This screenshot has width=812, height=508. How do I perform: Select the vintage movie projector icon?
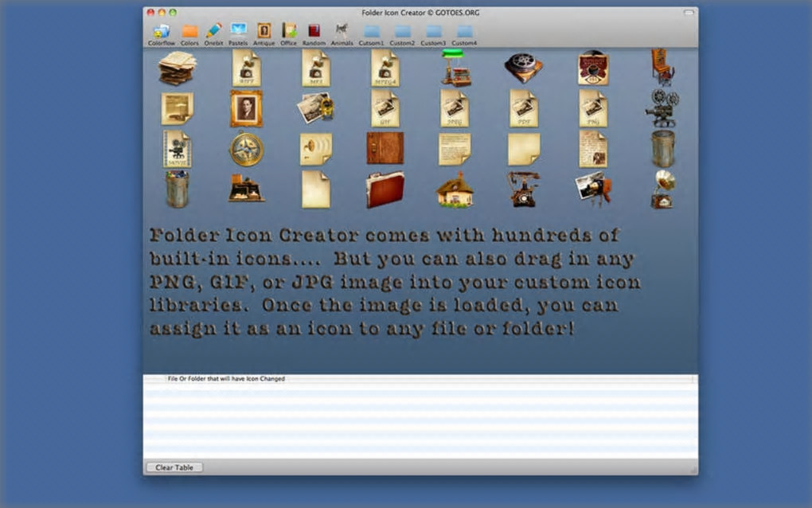click(662, 108)
